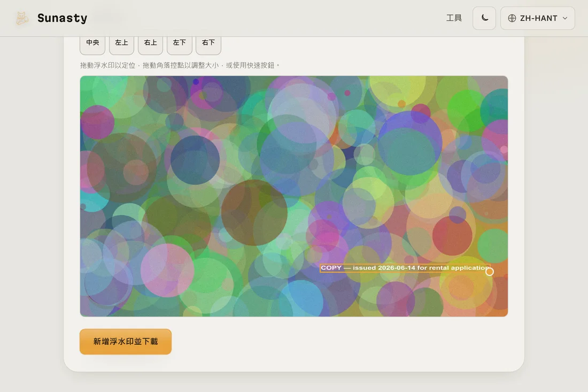Click the dark blue circle in preview
This screenshot has height=392, width=588.
195,160
